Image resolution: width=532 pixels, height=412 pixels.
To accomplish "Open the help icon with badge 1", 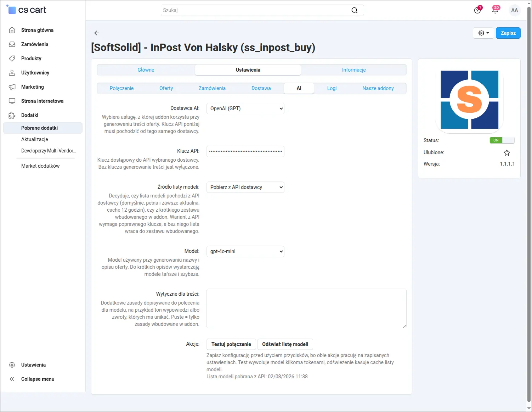I will point(477,10).
